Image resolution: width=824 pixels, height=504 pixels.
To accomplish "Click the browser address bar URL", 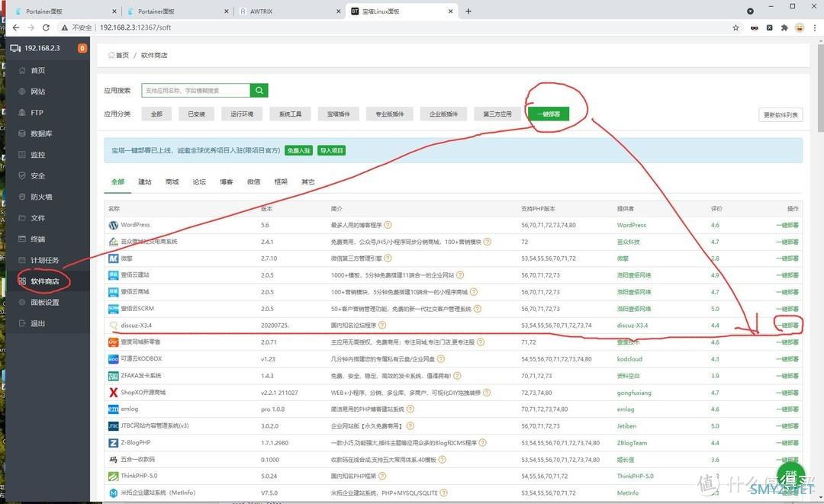I will pyautogui.click(x=136, y=27).
